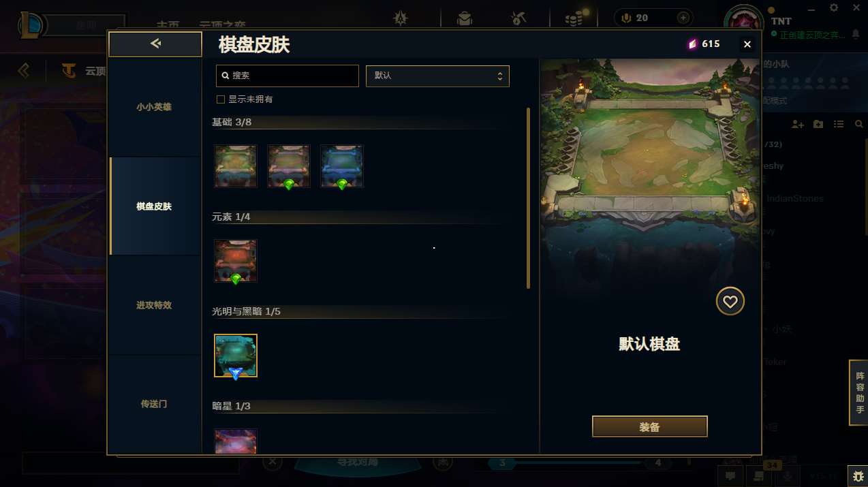The height and width of the screenshot is (487, 868).
Task: Open the chat bubble icon at the bottom right
Action: point(730,476)
